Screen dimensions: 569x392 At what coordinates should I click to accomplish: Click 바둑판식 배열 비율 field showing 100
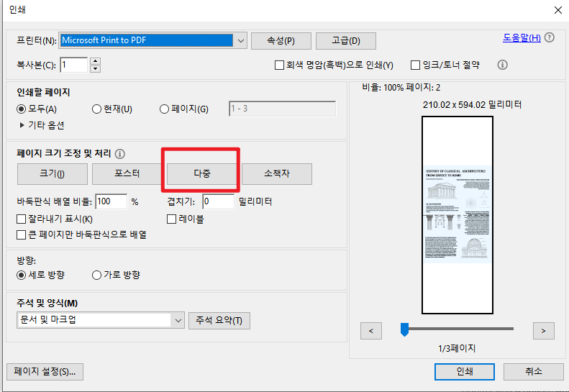(x=111, y=201)
